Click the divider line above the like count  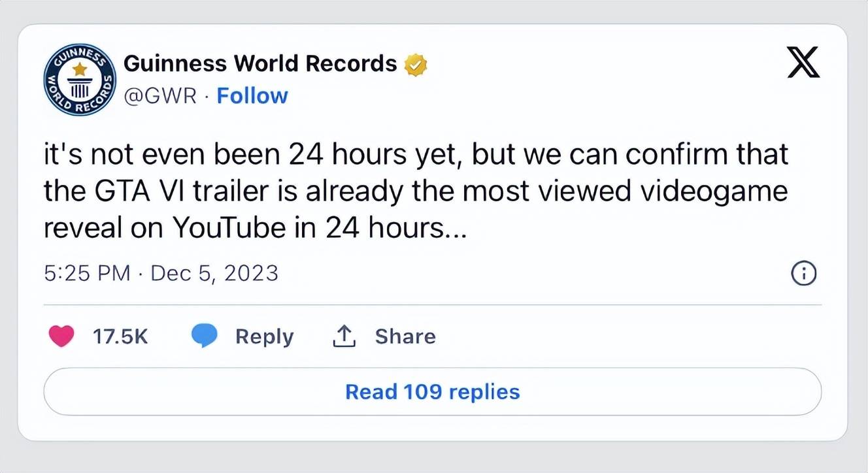pos(432,304)
